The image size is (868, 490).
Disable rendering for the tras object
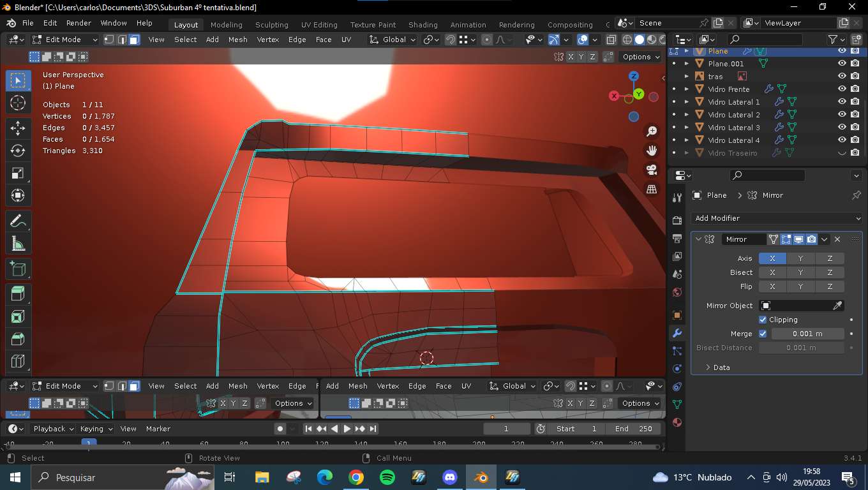[x=855, y=77]
